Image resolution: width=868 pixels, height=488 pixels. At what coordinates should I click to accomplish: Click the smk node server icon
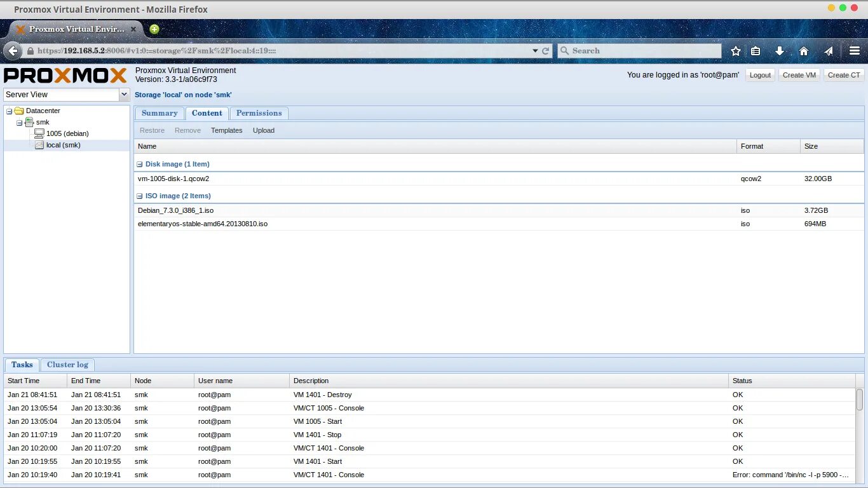coord(29,122)
